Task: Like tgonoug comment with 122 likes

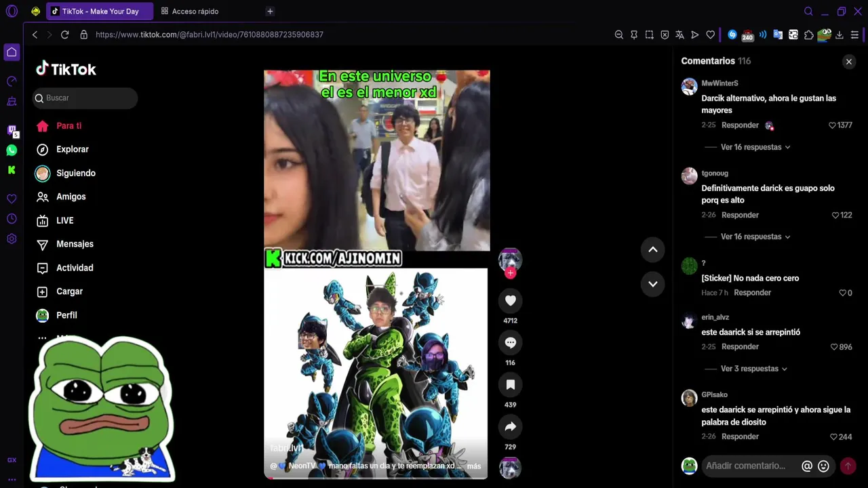Action: [835, 215]
